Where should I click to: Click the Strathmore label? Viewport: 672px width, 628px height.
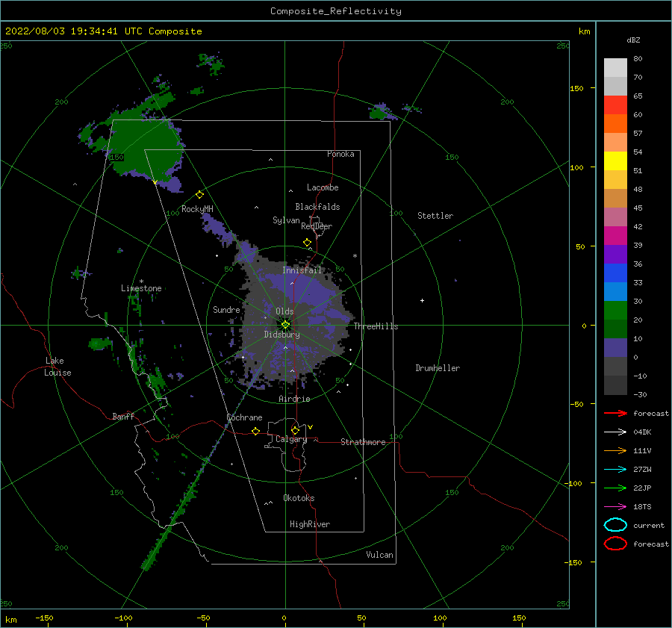tap(363, 442)
